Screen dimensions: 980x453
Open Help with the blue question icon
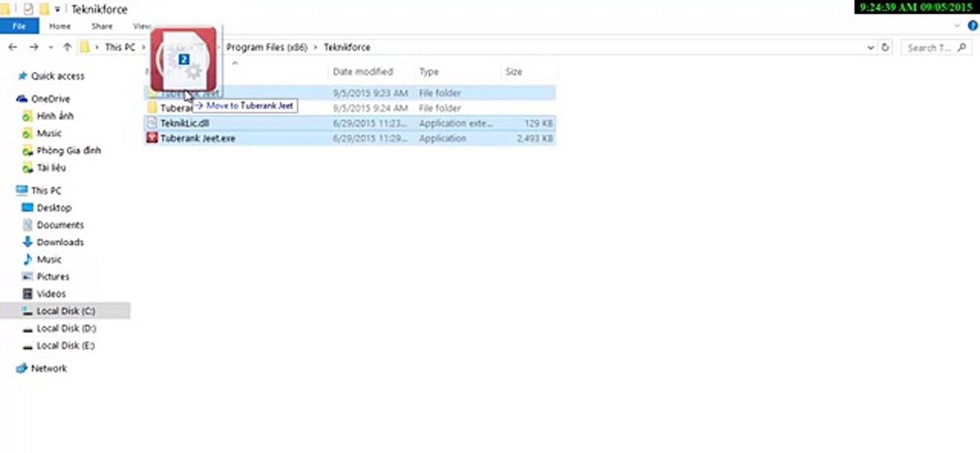973,26
